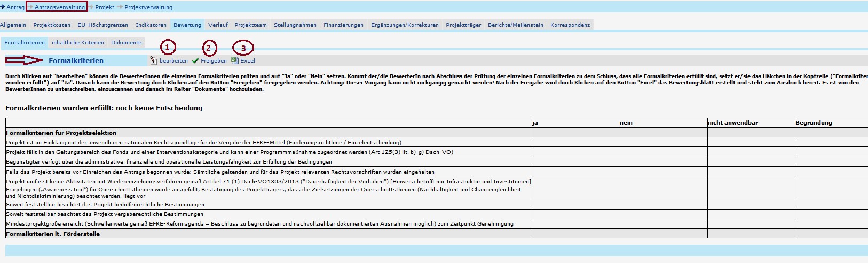Click the Excel export icon
868x263 pixels.
point(234,60)
